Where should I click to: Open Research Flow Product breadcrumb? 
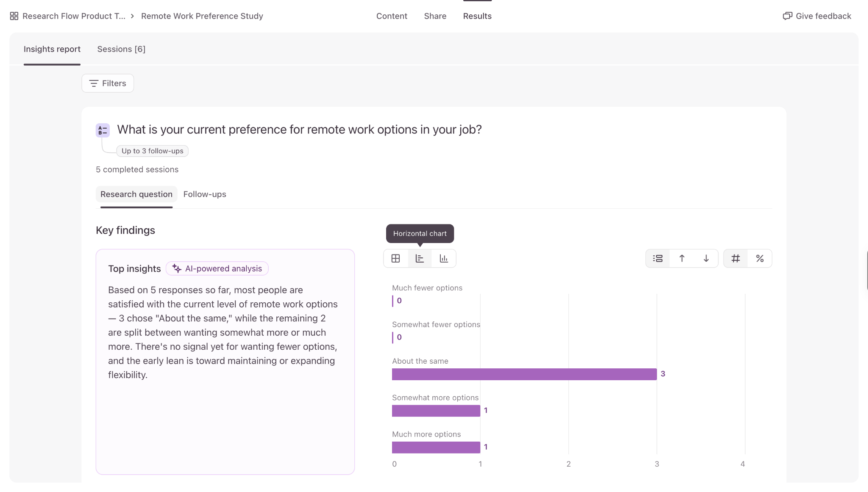(x=74, y=16)
